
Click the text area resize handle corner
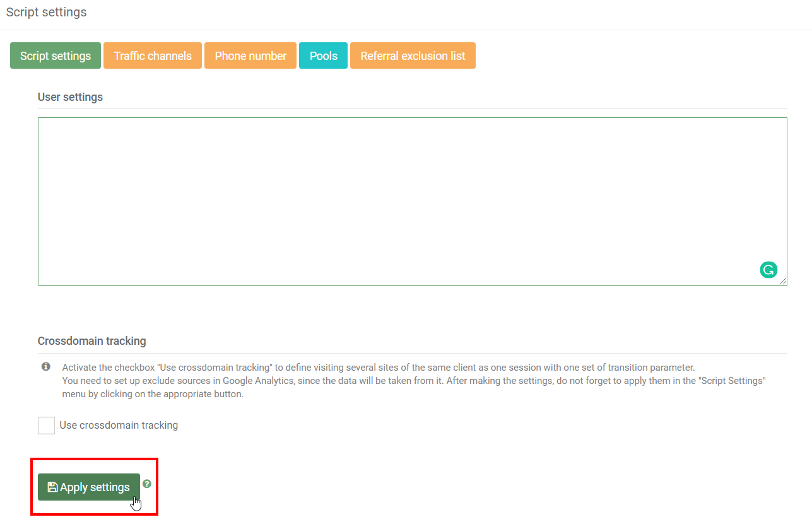pos(783,281)
